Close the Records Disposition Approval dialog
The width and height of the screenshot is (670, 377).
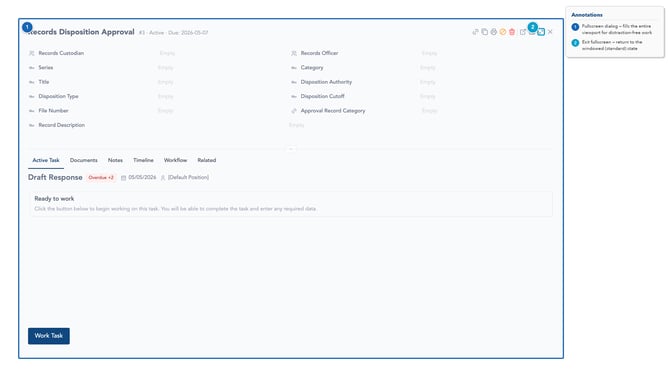pyautogui.click(x=550, y=32)
